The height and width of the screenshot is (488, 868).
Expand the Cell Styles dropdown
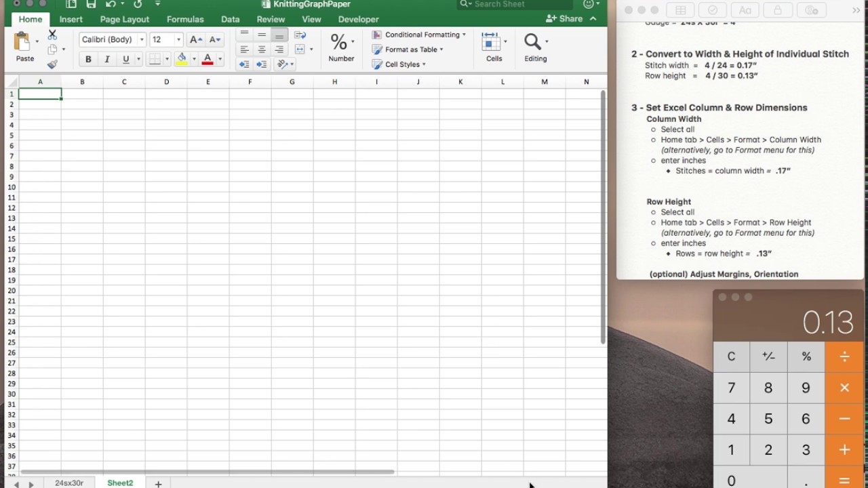399,64
